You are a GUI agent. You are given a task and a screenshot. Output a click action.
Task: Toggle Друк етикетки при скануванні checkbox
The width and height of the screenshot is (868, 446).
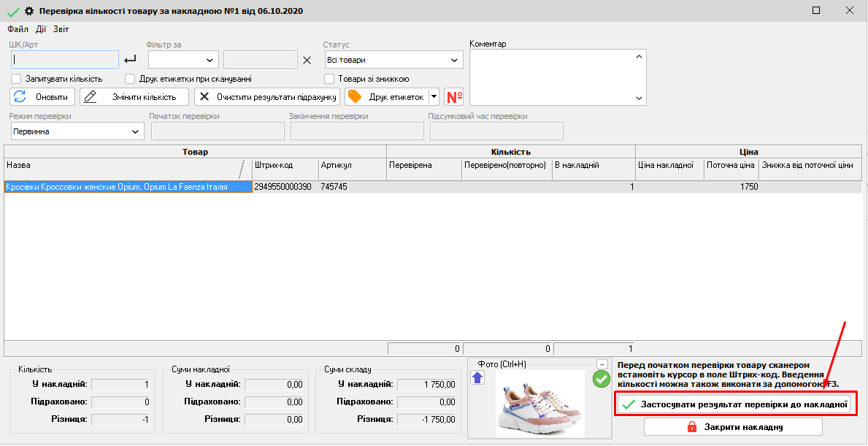tap(130, 79)
